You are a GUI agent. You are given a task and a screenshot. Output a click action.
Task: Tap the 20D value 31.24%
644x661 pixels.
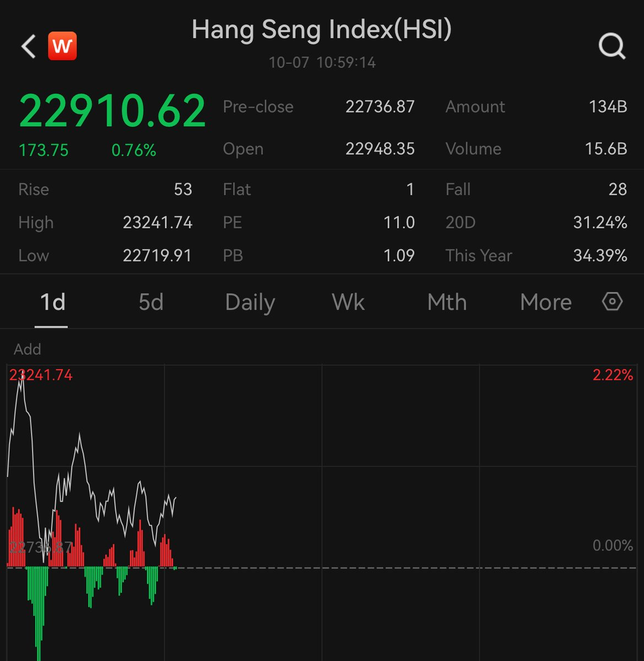(x=600, y=223)
